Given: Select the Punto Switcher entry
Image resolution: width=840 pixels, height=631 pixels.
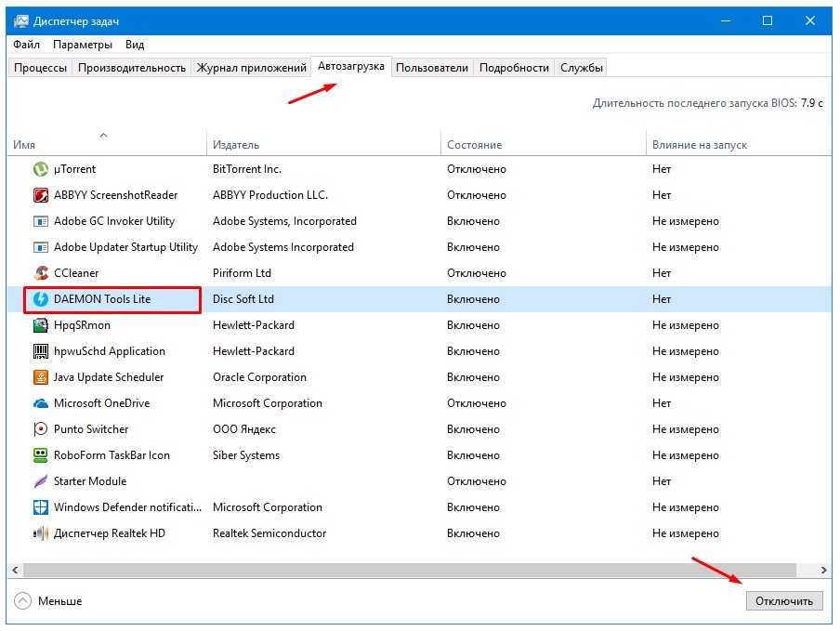Looking at the screenshot, I should pyautogui.click(x=91, y=429).
